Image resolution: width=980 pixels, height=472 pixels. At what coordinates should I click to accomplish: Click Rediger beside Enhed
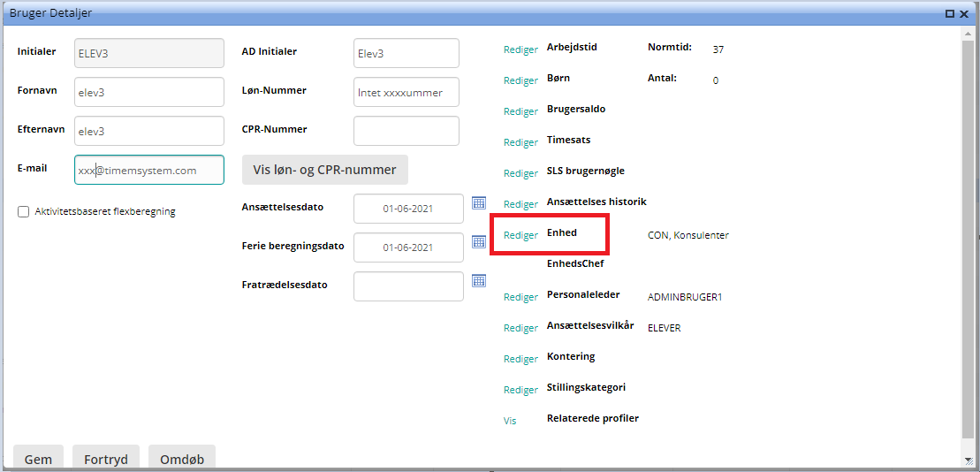pos(520,235)
